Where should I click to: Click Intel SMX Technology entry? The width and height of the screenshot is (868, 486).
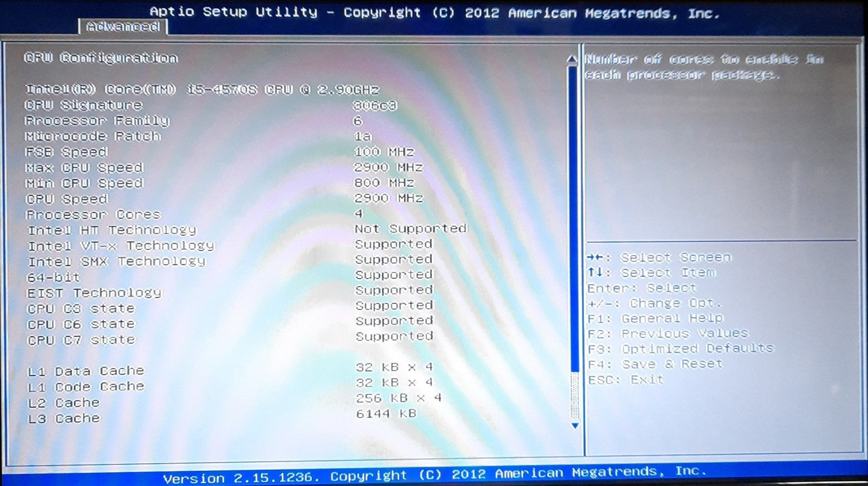[x=117, y=261]
